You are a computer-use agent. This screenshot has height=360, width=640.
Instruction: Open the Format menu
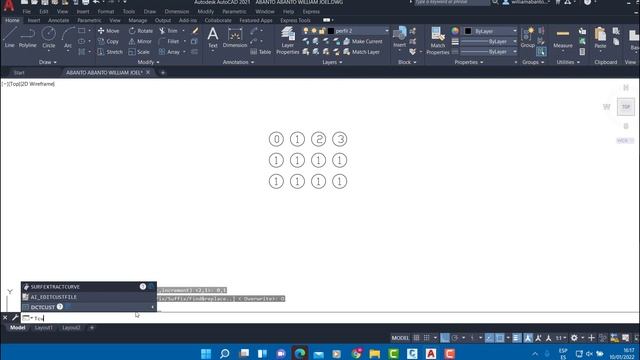(x=106, y=11)
